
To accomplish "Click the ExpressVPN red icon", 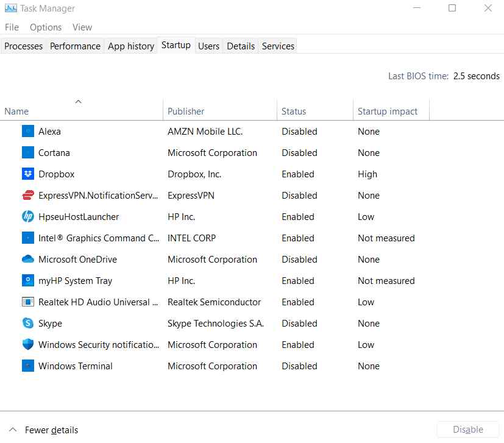I will coord(28,195).
